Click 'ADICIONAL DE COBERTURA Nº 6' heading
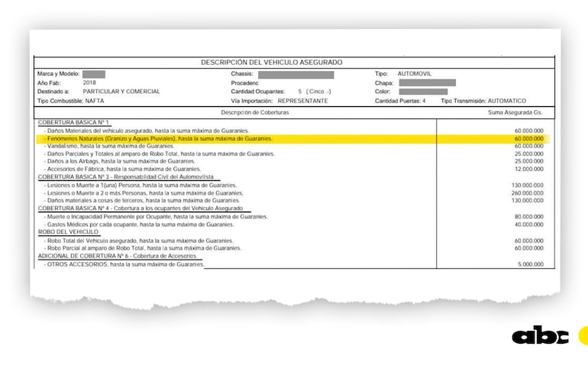This screenshot has width=588, height=372. click(x=118, y=256)
